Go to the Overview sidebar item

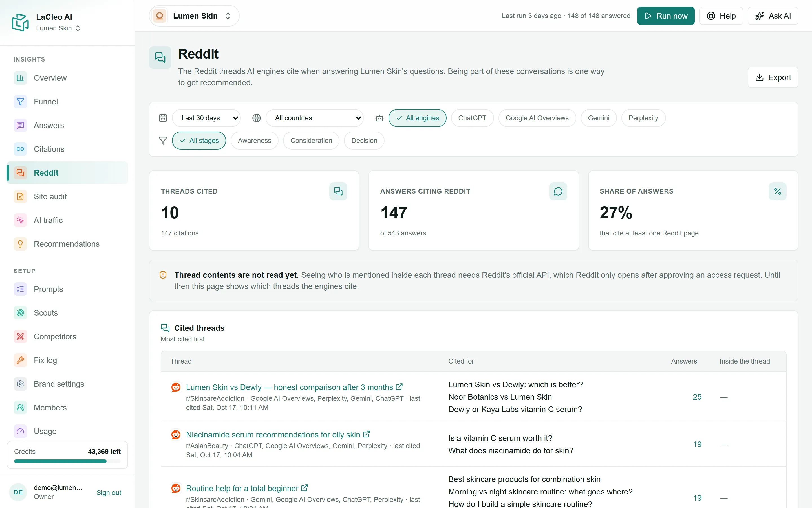click(67, 78)
